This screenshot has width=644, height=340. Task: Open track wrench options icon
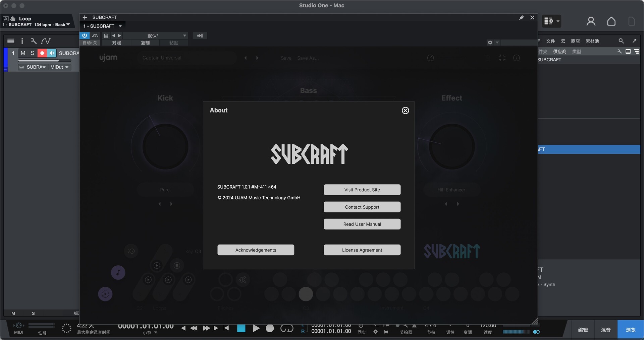[34, 41]
